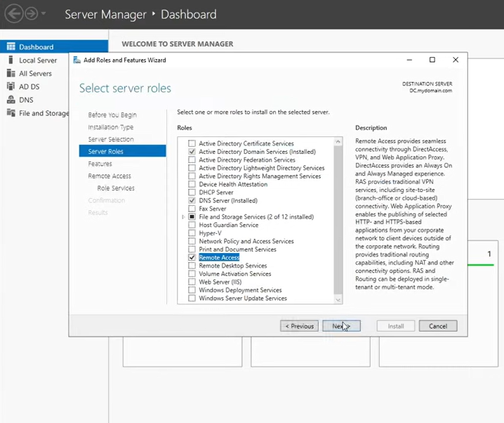Check Active Directory Lightweight Directory Services
The image size is (504, 423).
tap(192, 168)
